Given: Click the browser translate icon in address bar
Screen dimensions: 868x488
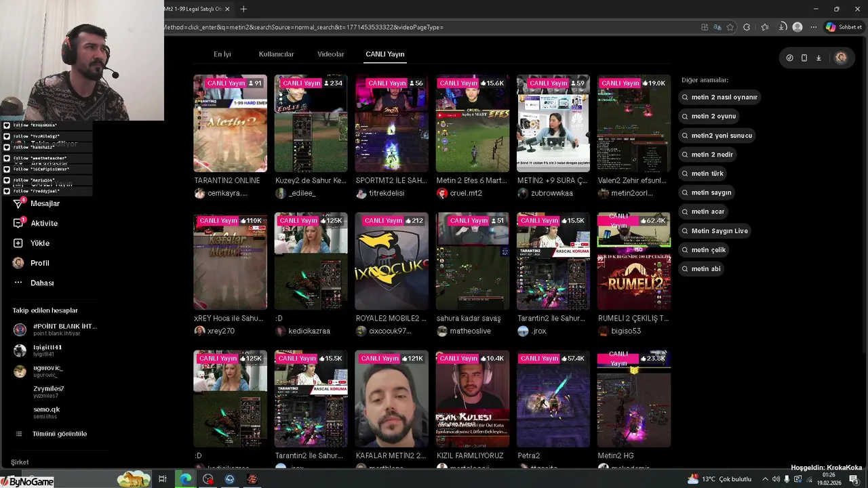Looking at the screenshot, I should 717,27.
